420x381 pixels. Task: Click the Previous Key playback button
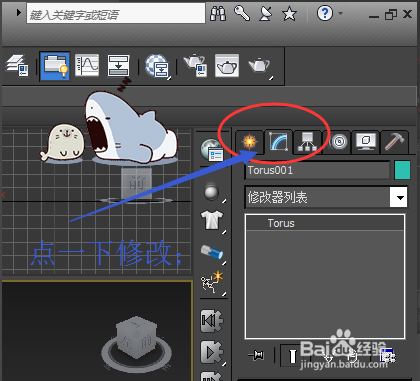coord(211,321)
